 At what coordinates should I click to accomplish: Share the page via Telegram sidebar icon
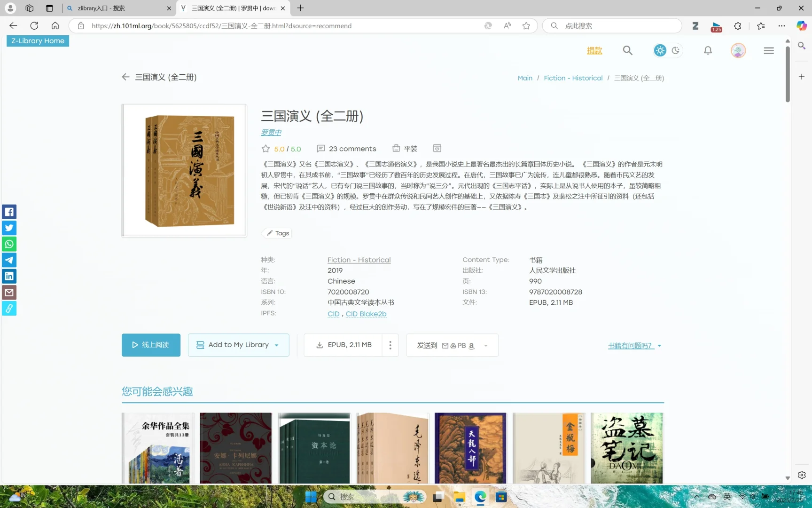[9, 260]
